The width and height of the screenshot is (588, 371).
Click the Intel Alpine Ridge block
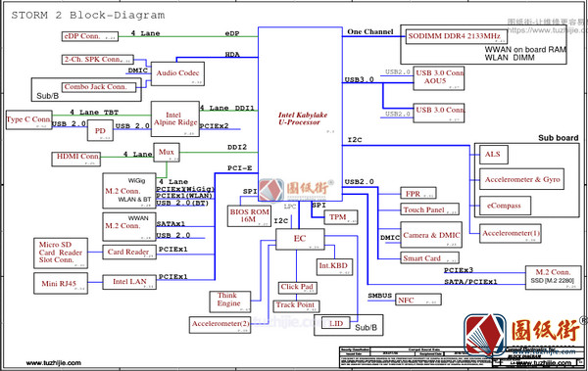coord(175,118)
